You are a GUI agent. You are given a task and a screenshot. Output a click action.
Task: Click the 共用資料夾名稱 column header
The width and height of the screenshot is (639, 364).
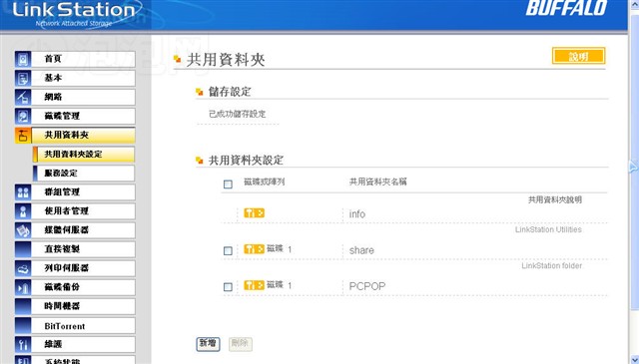coord(377,182)
